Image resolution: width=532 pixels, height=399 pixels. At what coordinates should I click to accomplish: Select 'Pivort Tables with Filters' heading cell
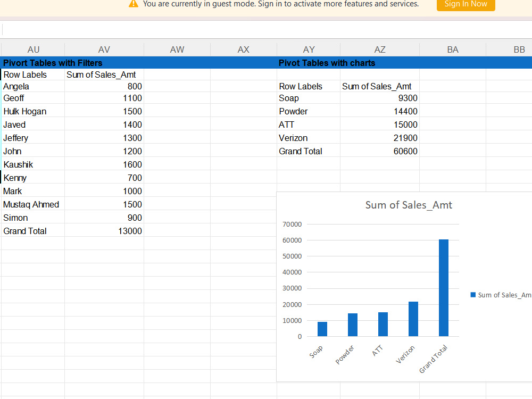33,63
